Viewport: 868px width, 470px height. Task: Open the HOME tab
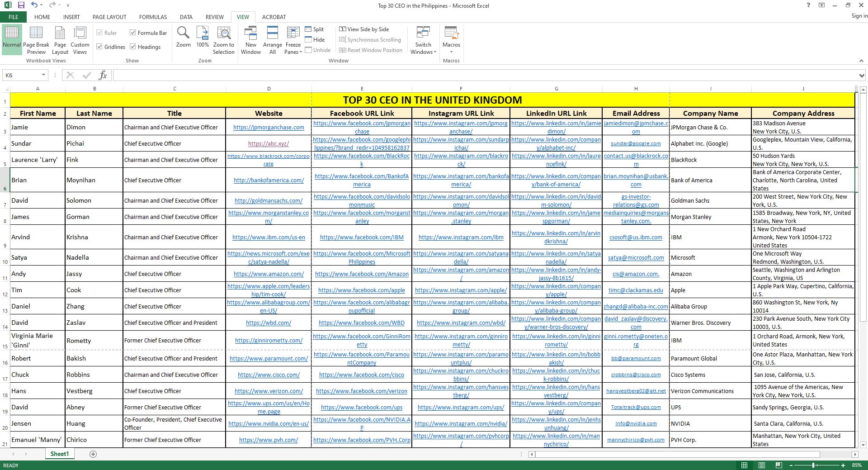pyautogui.click(x=42, y=17)
